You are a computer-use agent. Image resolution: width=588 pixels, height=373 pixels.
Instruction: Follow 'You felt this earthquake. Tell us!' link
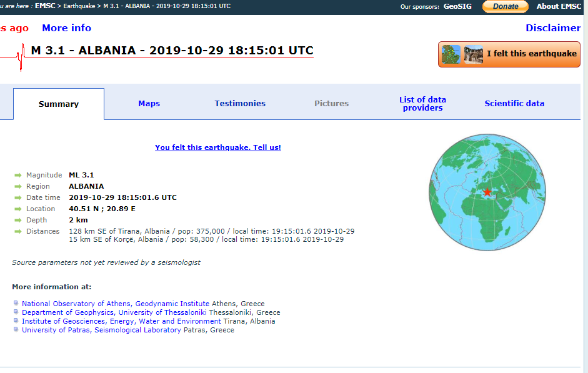[218, 147]
